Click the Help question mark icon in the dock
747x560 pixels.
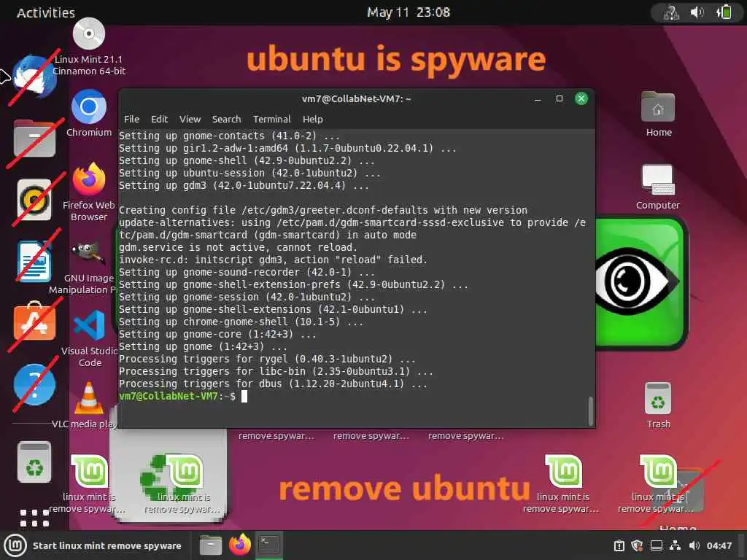coord(34,385)
